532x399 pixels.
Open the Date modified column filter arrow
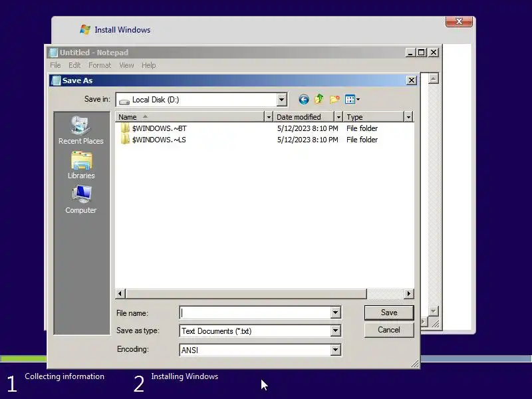point(338,117)
